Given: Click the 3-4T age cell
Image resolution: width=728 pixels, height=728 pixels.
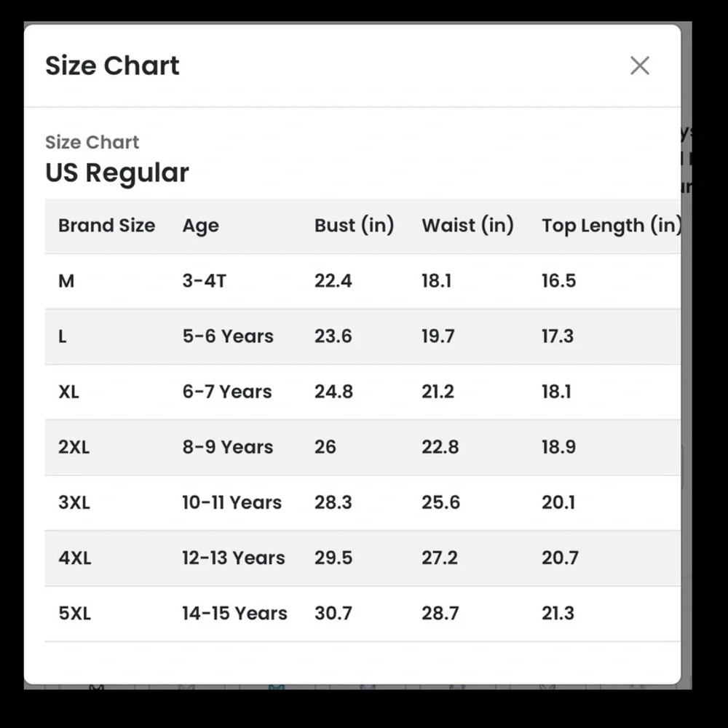Looking at the screenshot, I should coord(205,281).
